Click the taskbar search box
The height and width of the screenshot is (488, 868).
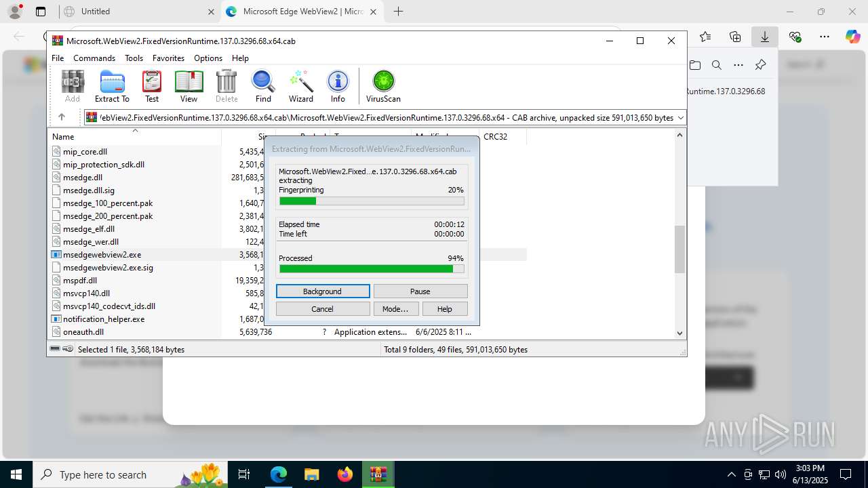point(132,474)
